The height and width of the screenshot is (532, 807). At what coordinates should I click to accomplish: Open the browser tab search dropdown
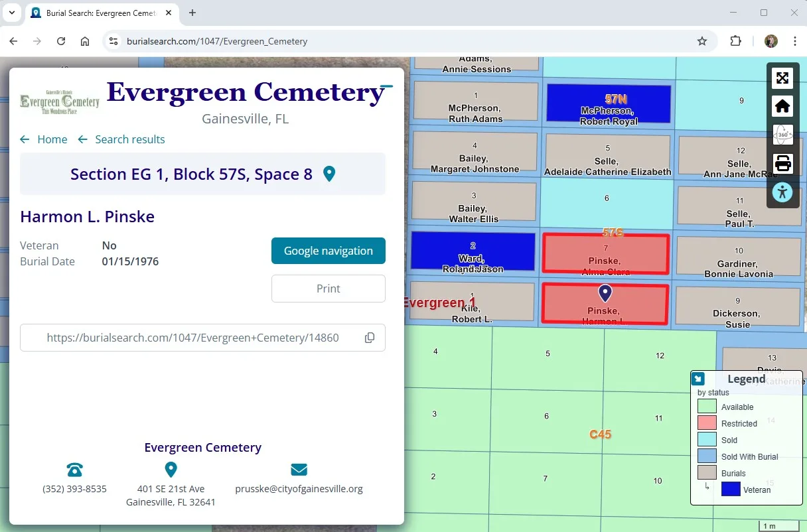coord(11,13)
